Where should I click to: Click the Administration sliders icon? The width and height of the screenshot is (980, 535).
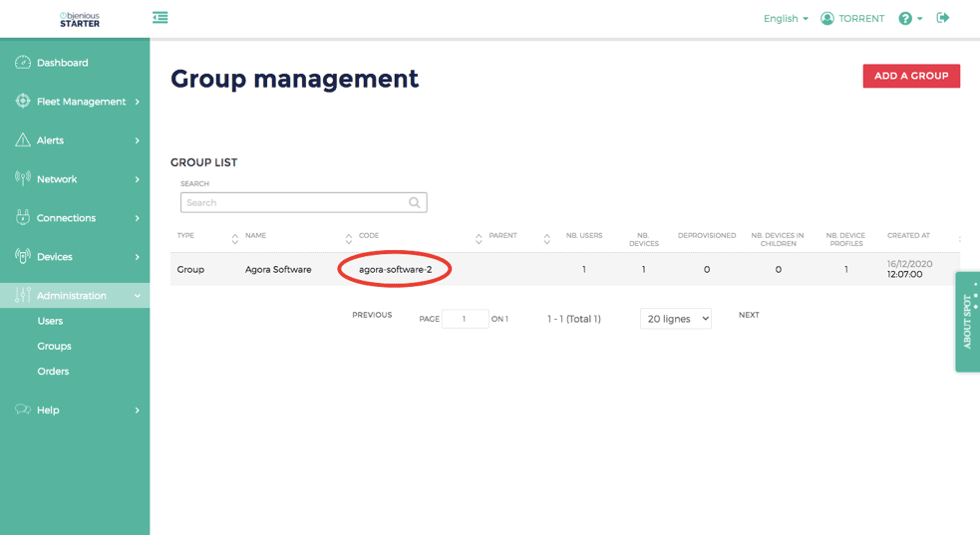23,295
